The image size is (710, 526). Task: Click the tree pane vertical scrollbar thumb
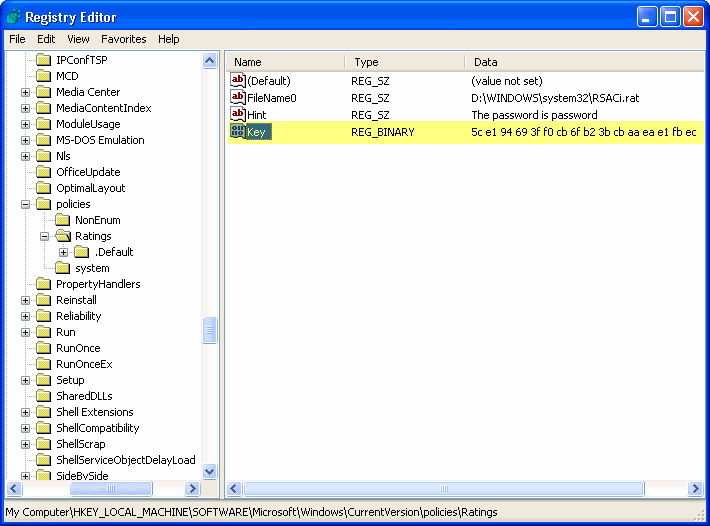(x=210, y=330)
